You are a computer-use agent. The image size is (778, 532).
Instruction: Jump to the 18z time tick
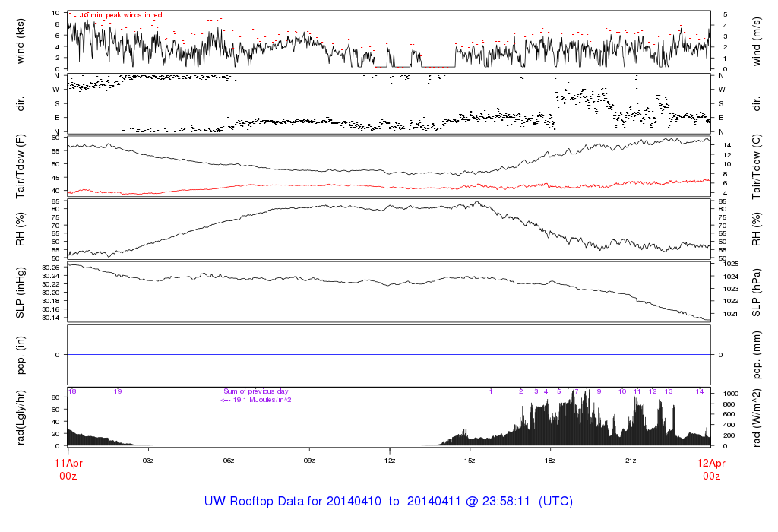(x=550, y=461)
